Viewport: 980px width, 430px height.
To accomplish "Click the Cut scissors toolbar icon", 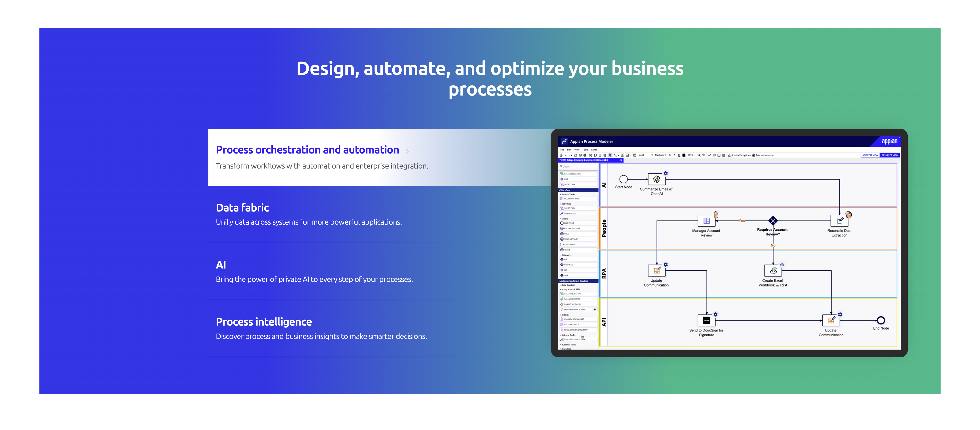I will pos(590,155).
